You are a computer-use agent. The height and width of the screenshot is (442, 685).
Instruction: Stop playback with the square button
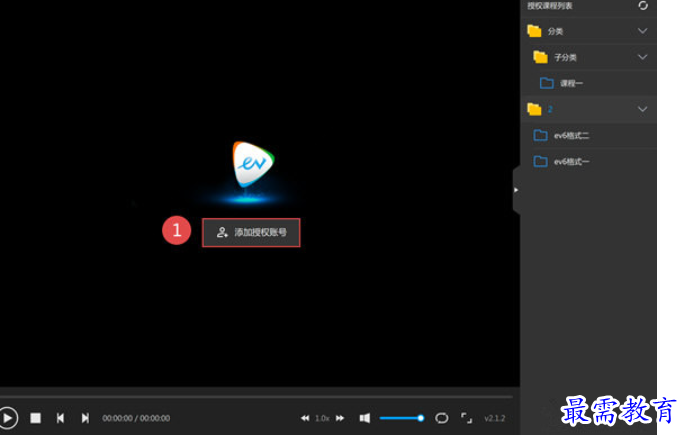pos(35,418)
